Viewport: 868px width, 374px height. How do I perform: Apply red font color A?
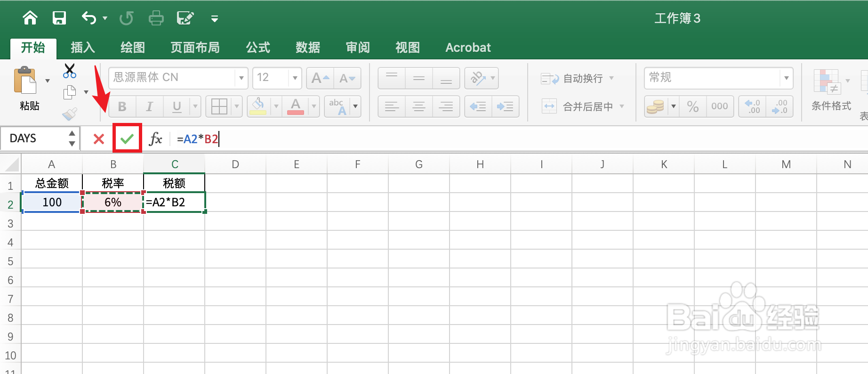(296, 106)
